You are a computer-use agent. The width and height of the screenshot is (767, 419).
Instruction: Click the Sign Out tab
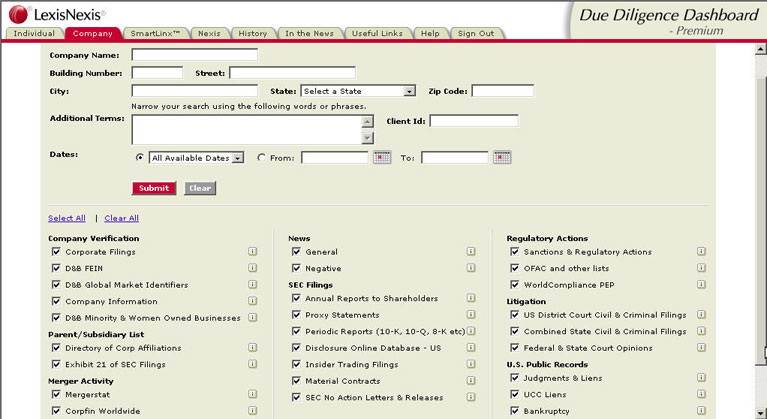pyautogui.click(x=476, y=33)
